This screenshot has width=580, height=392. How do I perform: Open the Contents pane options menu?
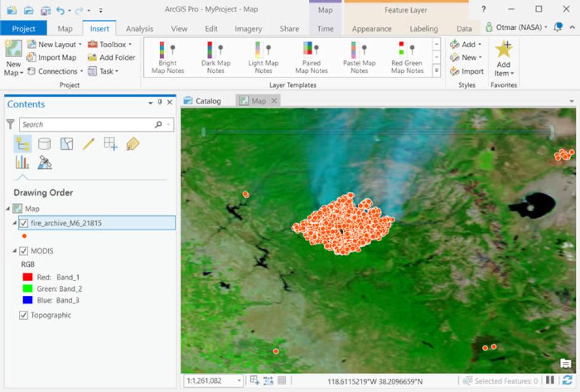(150, 103)
